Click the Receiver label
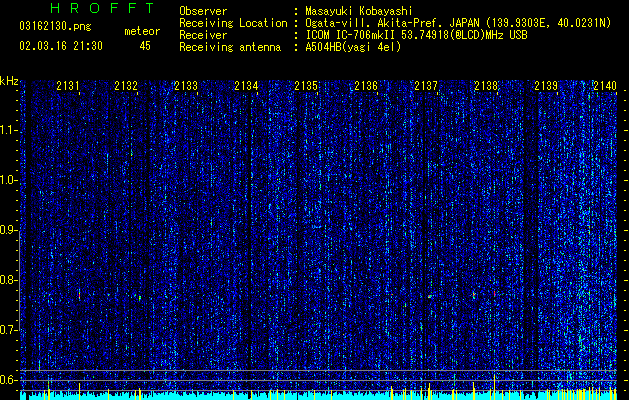Image resolution: width=629 pixels, height=400 pixels. point(203,35)
